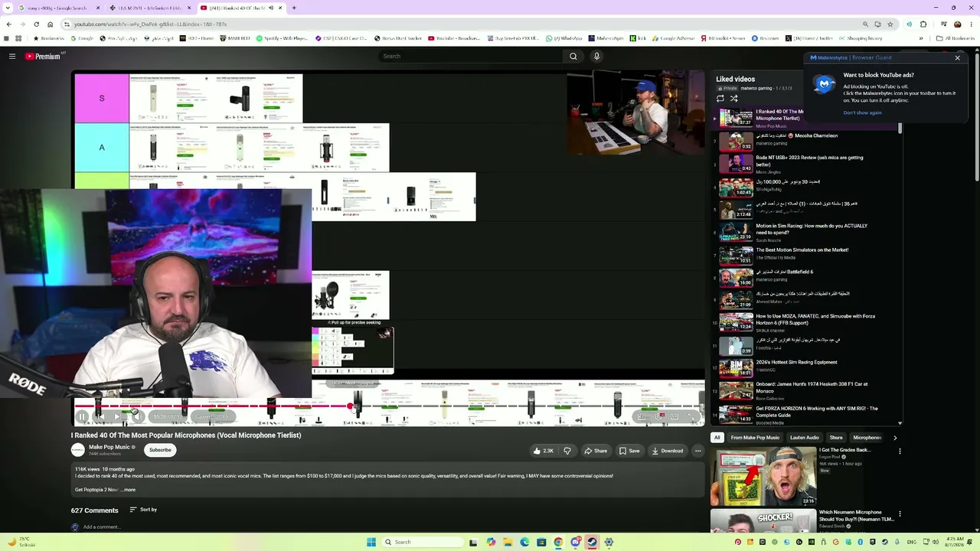Open the YouTube guide hamburger menu
Image resolution: width=980 pixels, height=551 pixels.
click(x=12, y=56)
